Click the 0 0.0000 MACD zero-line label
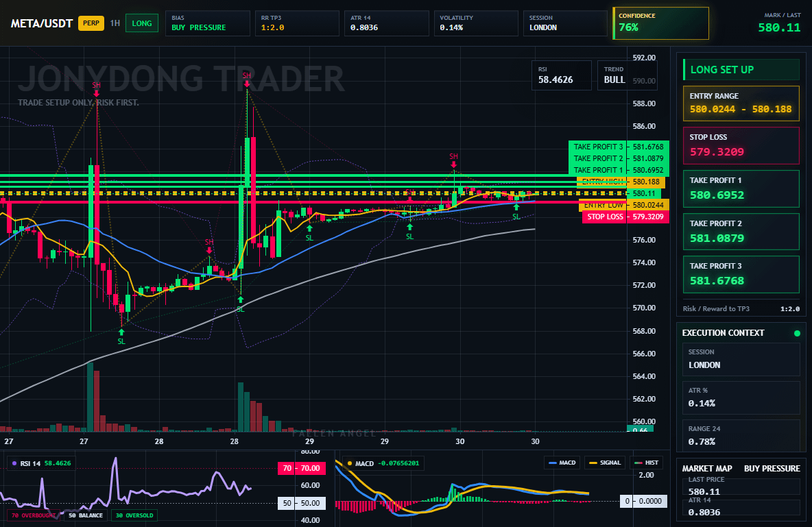Screen dimensions: 812x527 (x=644, y=501)
